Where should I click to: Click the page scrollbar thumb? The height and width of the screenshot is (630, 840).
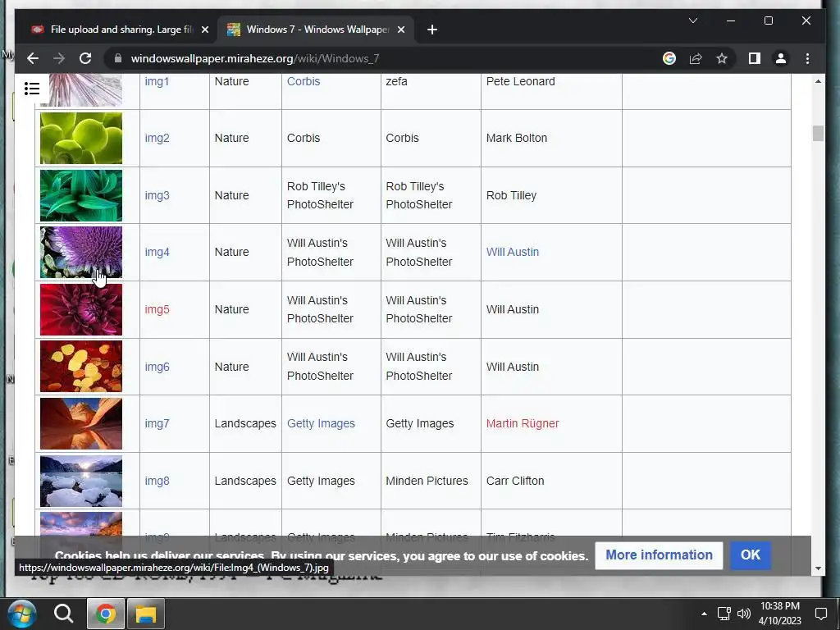click(818, 133)
